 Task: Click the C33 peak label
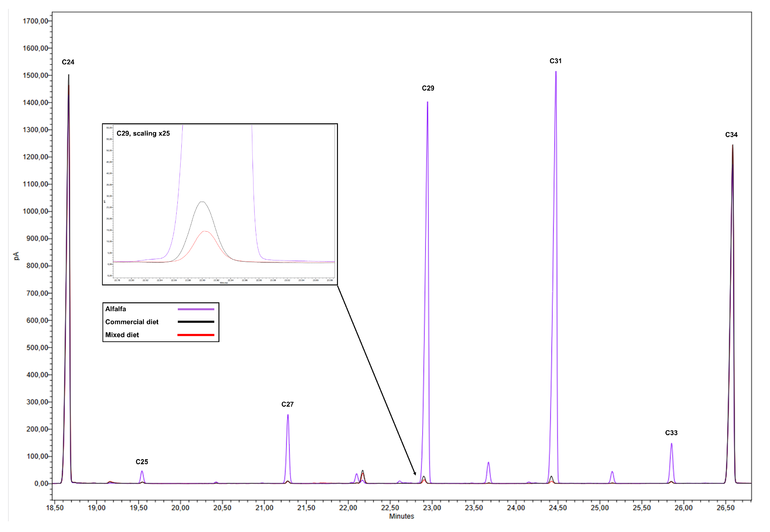671,433
